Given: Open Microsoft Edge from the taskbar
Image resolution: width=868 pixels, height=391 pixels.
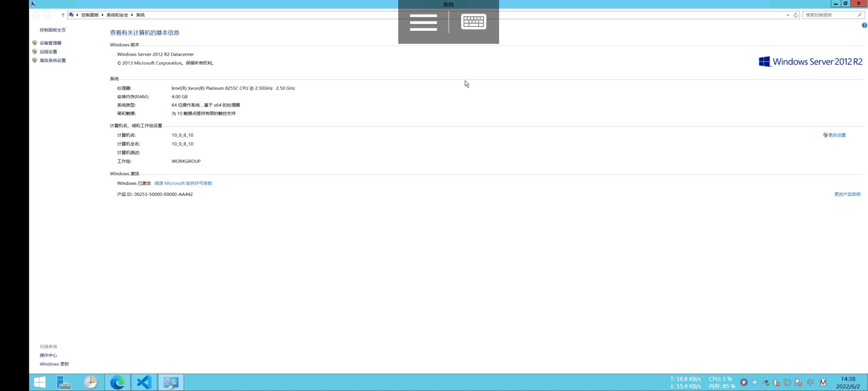Looking at the screenshot, I should click(118, 382).
